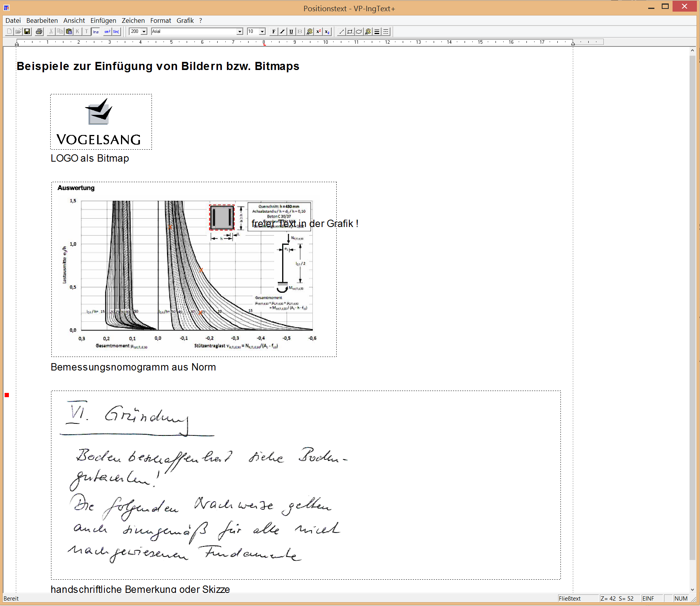Toggle underline formatting with U button

291,32
